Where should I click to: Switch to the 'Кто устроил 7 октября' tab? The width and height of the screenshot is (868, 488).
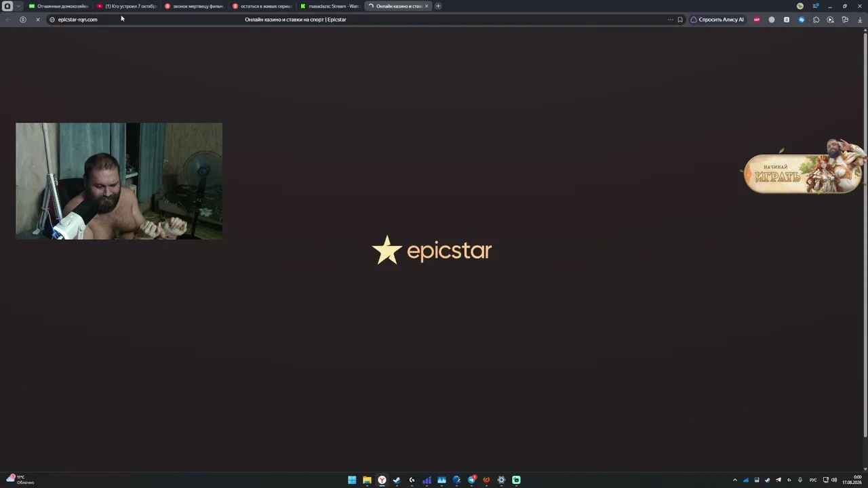[126, 6]
